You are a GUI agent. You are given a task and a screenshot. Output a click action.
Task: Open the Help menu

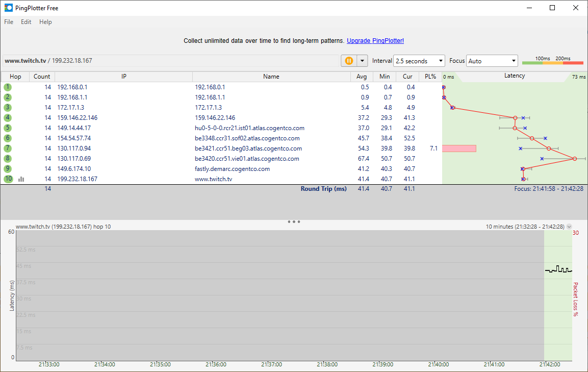(x=45, y=22)
